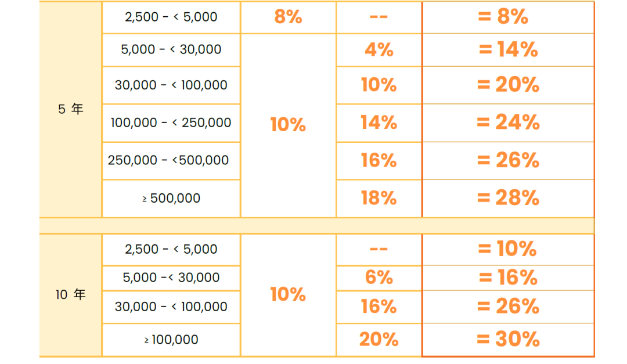Click the "= 28%" total cell
Image resolution: width=627 pixels, height=364 pixels.
(508, 199)
